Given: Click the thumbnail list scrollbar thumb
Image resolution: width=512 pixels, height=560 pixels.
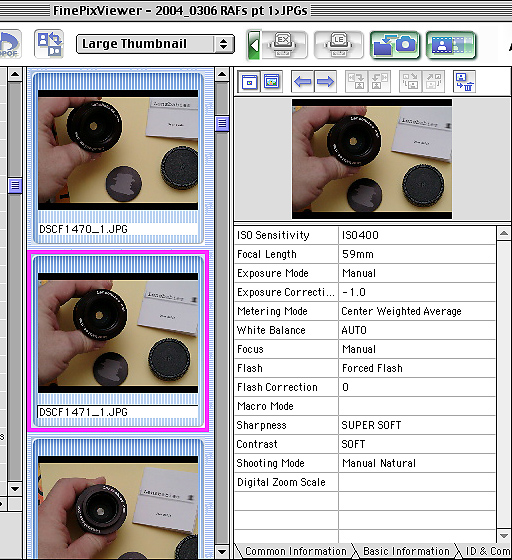Looking at the screenshot, I should 222,124.
